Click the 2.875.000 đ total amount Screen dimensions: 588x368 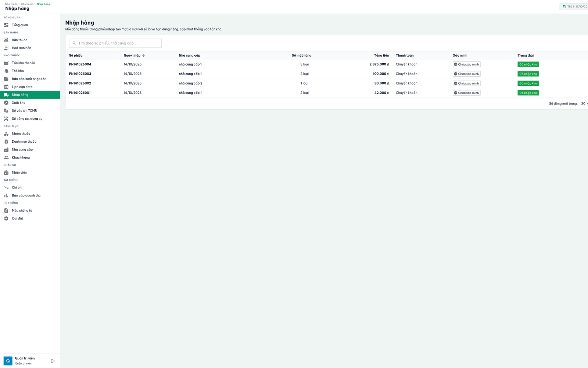click(379, 64)
